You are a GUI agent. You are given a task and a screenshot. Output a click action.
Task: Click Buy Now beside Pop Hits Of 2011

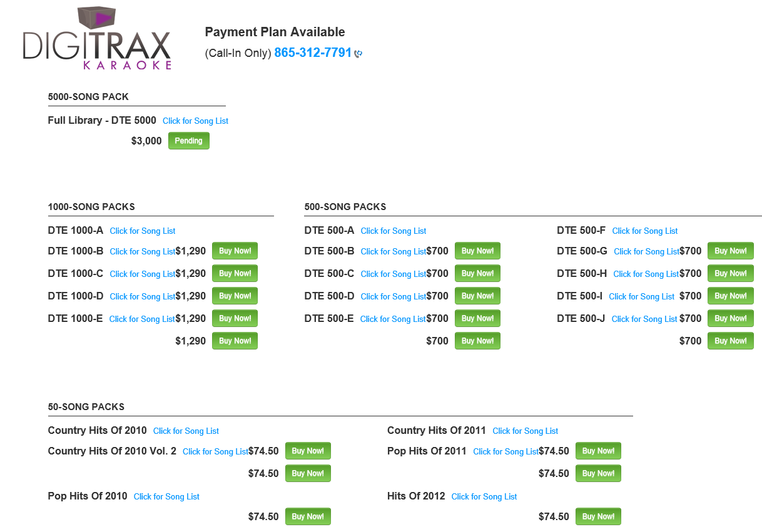pyautogui.click(x=598, y=451)
